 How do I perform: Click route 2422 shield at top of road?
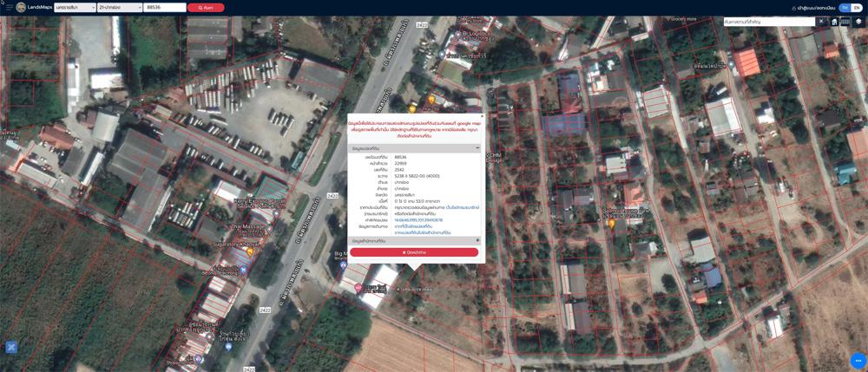(422, 25)
